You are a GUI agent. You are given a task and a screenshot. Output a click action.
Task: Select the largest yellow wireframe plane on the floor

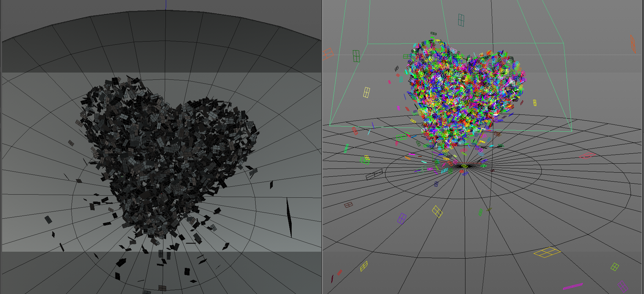[547, 252]
